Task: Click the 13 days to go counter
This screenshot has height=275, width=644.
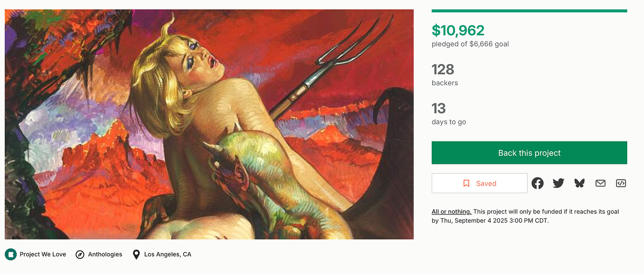Action: pyautogui.click(x=439, y=108)
